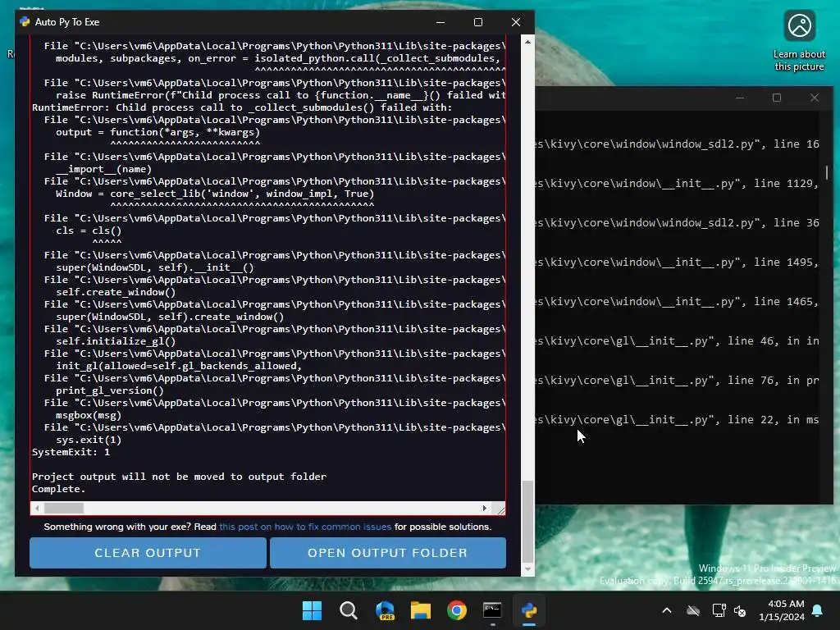Viewport: 840px width, 630px height.
Task: Click the 'output = function(*args, **kwargs)' line
Action: pyautogui.click(x=158, y=132)
